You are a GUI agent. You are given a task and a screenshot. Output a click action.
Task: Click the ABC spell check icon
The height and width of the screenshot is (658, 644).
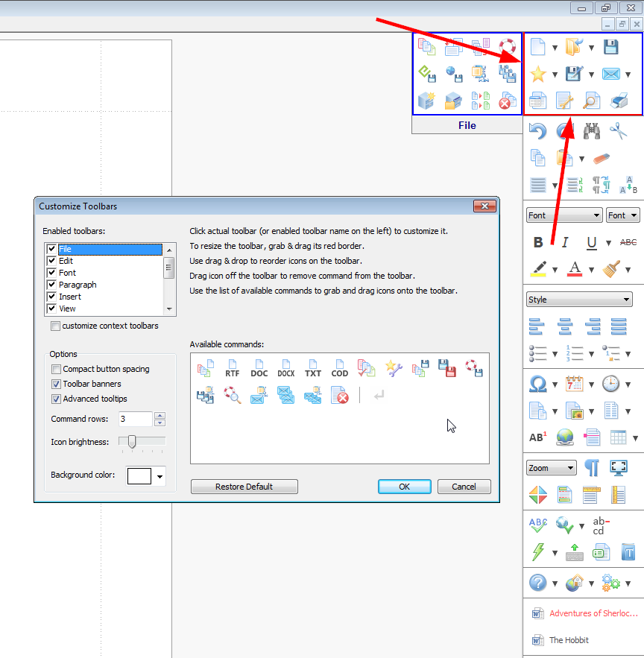[538, 525]
